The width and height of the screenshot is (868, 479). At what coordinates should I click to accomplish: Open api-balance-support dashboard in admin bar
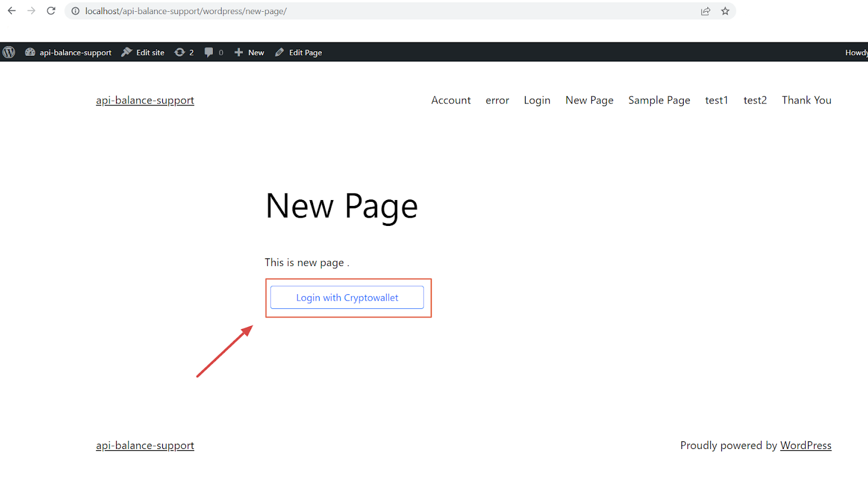tap(68, 52)
